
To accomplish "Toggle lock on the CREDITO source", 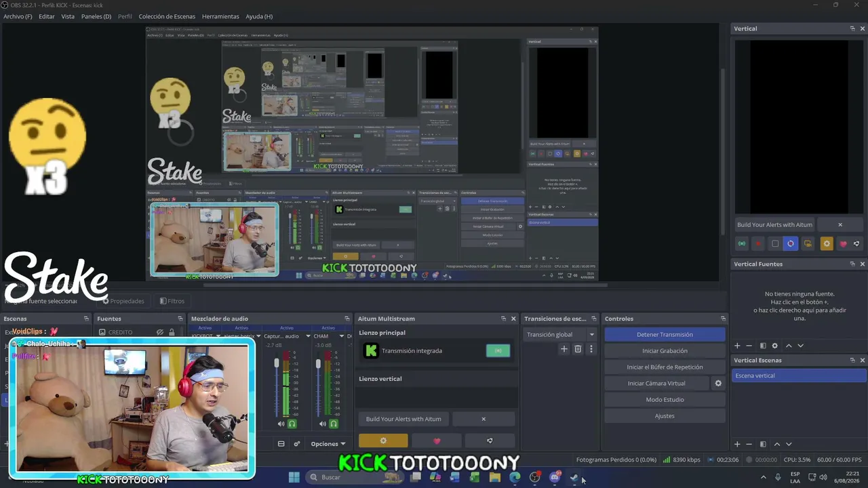I will tap(172, 332).
